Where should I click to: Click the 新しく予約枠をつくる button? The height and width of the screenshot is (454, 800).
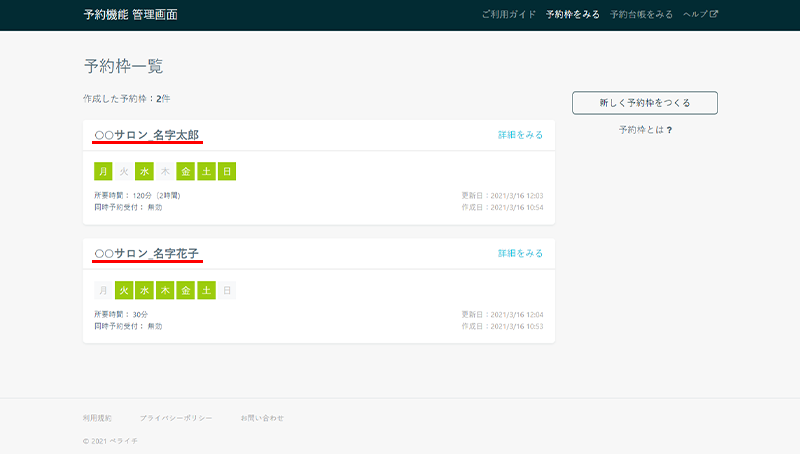pyautogui.click(x=644, y=102)
